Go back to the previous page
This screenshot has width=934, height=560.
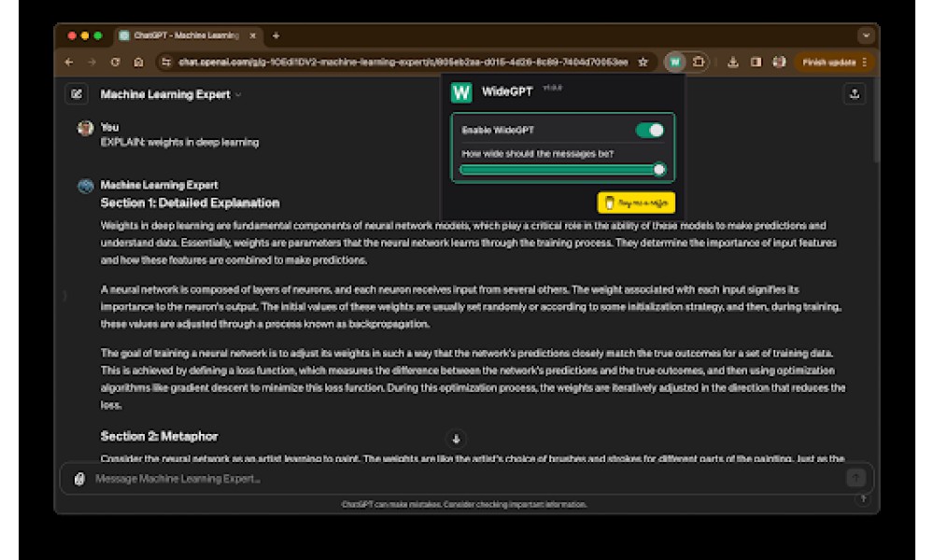(x=69, y=62)
